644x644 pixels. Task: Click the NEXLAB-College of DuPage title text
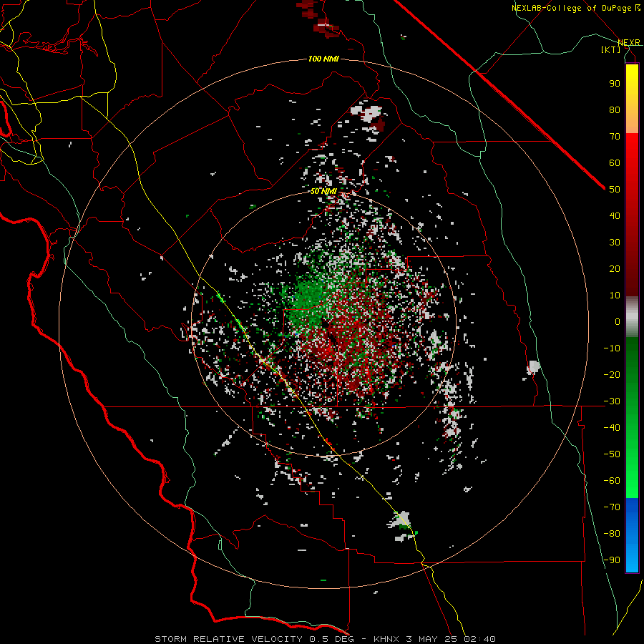click(575, 8)
